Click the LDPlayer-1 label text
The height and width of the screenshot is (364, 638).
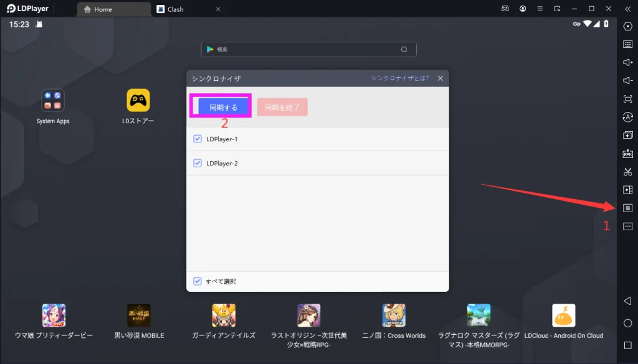point(222,139)
